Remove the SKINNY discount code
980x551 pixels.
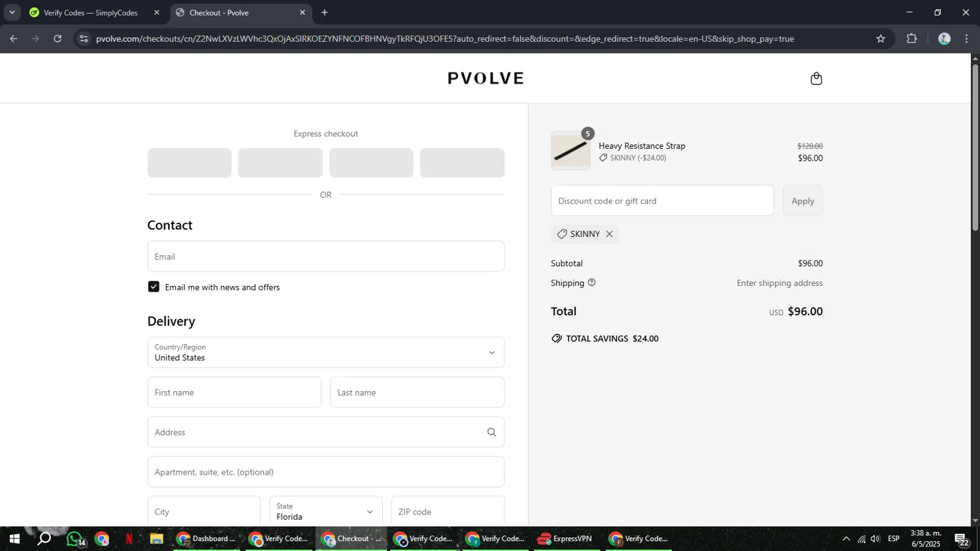coord(610,234)
